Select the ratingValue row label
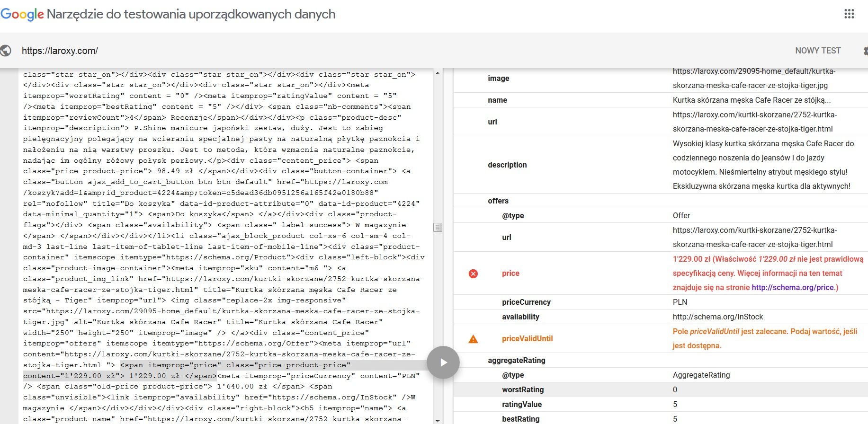868x424 pixels. pos(522,405)
